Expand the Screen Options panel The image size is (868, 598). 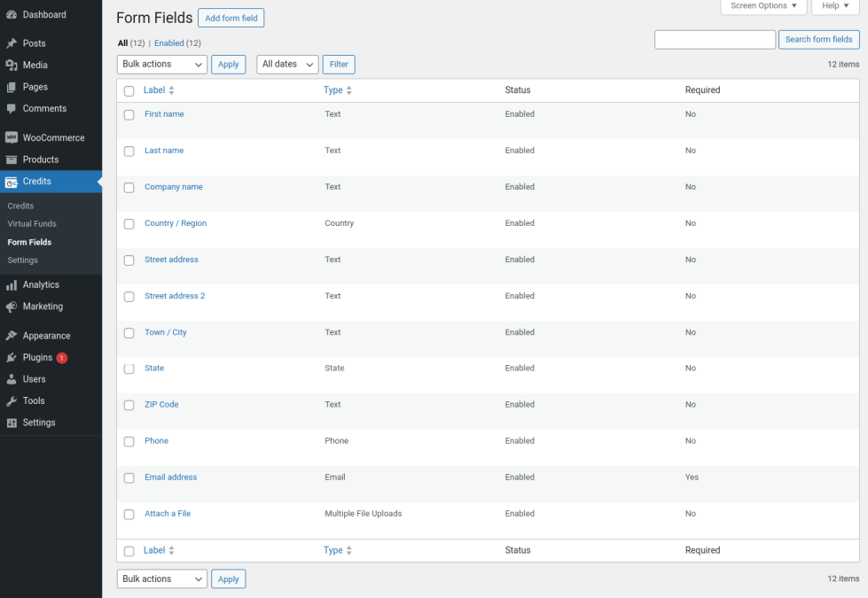coord(763,6)
